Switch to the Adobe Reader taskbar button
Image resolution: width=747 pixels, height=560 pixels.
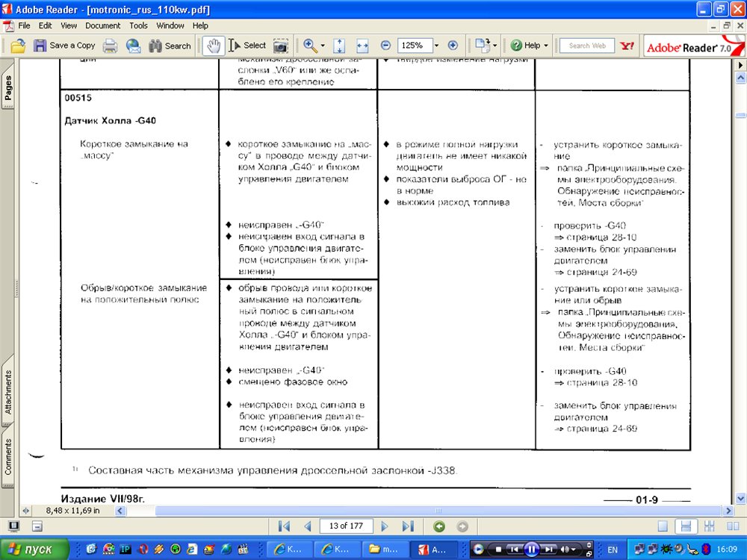433,550
